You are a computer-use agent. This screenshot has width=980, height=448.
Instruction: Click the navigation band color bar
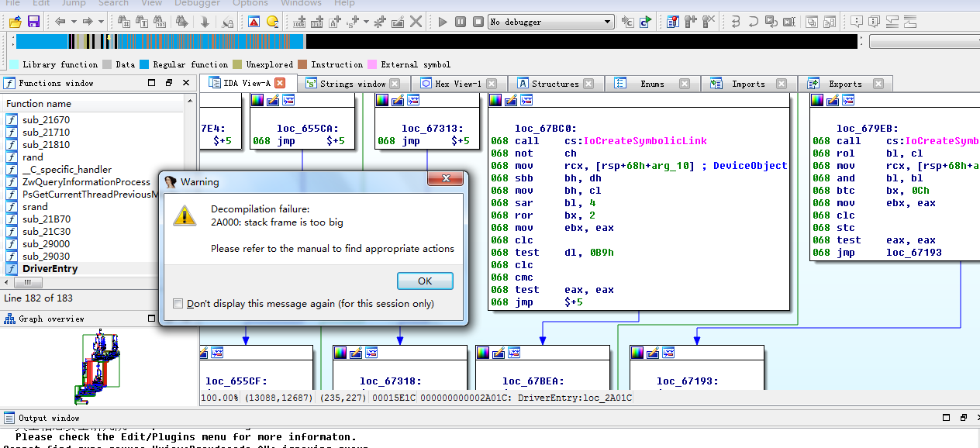[437, 42]
